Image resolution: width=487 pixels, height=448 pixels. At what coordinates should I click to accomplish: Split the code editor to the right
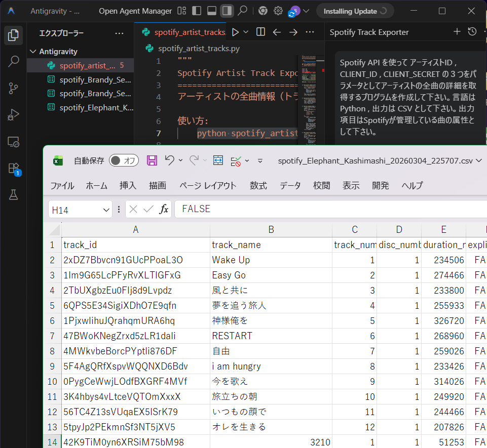pos(260,32)
